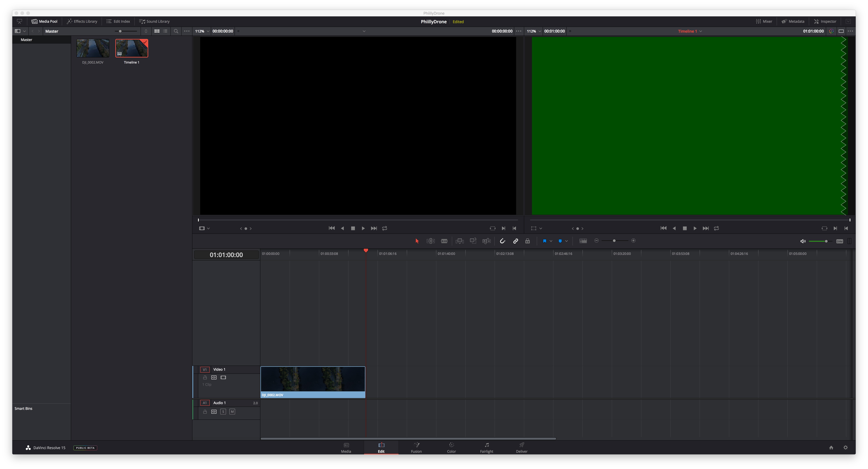Image resolution: width=868 pixels, height=469 pixels.
Task: Open Project Manager home icon
Action: pos(831,447)
